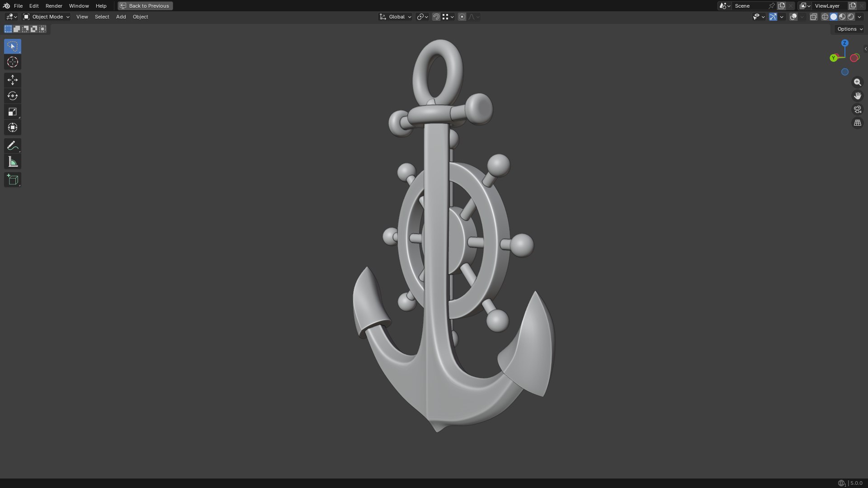868x488 pixels.
Task: Switch to material preview shading
Action: coord(842,17)
